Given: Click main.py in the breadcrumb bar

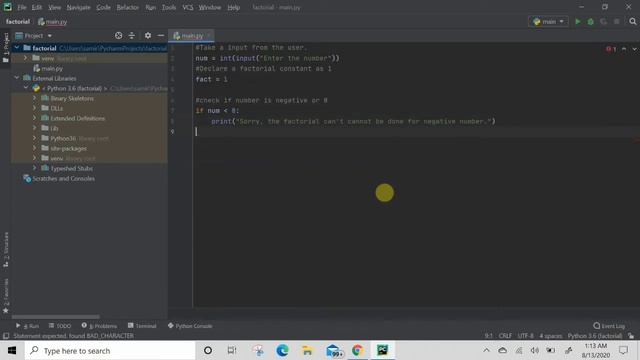Looking at the screenshot, I should [x=52, y=22].
